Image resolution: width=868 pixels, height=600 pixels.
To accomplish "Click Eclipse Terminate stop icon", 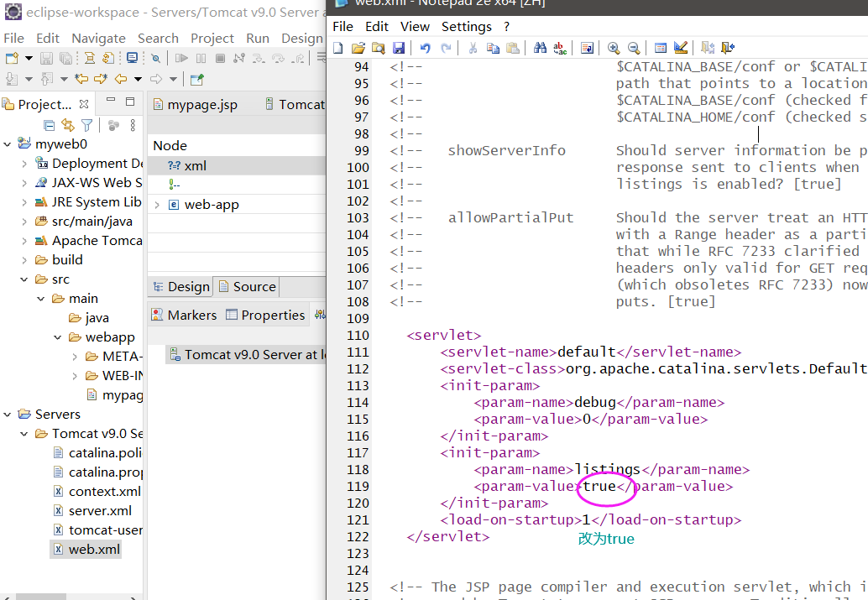I will click(220, 58).
